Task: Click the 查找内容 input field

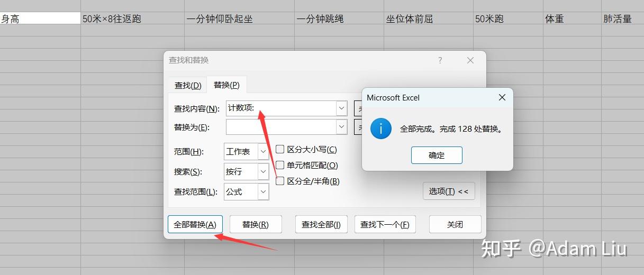Action: tap(280, 108)
